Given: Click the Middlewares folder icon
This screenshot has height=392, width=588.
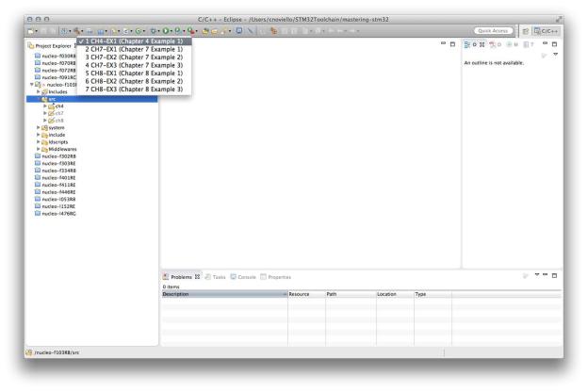Looking at the screenshot, I should 44,149.
